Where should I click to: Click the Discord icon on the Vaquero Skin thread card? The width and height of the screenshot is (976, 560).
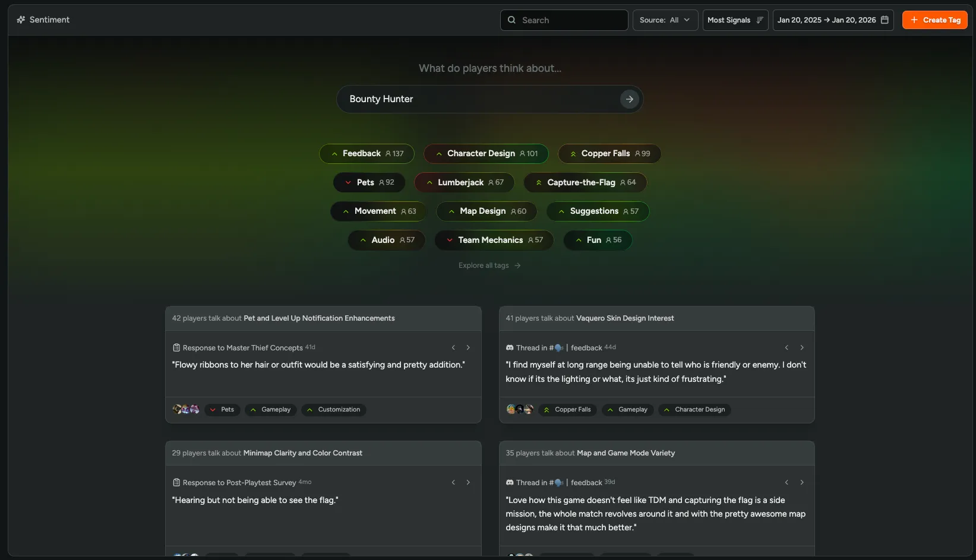tap(509, 347)
